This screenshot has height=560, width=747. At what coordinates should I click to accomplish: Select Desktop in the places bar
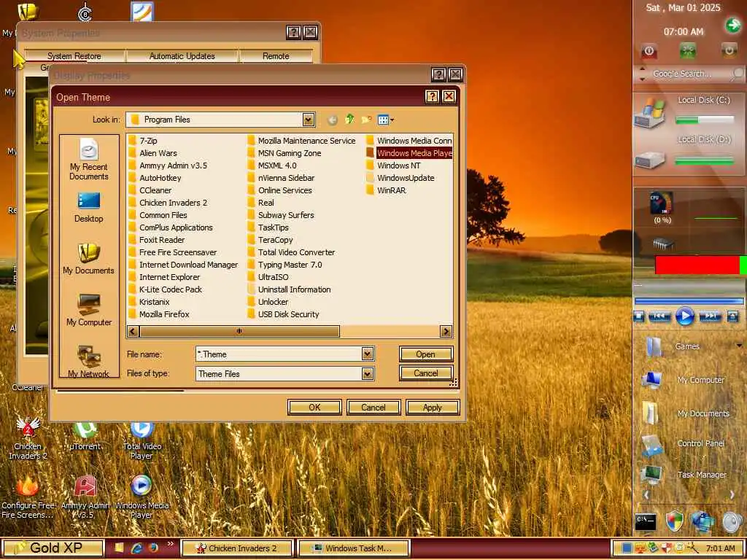(88, 208)
